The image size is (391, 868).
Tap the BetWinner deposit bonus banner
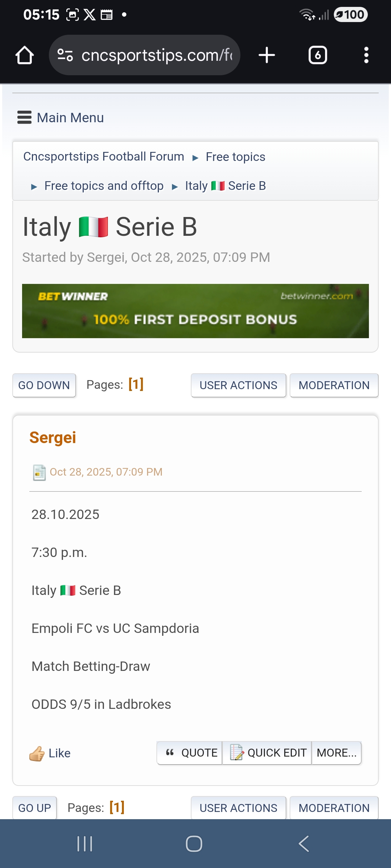(x=195, y=311)
